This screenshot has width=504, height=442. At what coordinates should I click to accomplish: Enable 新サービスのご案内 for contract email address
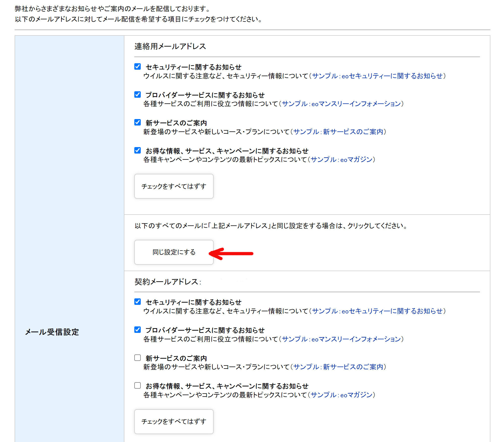[x=138, y=358]
